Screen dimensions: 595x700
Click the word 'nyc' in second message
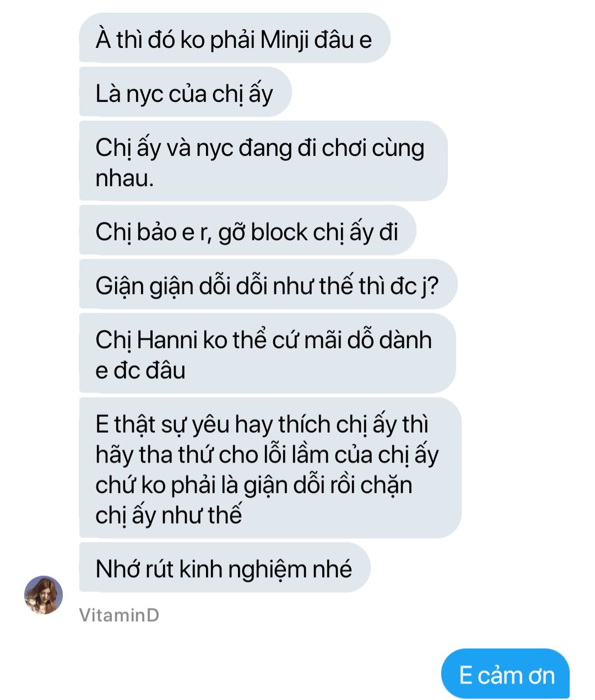coord(144,95)
